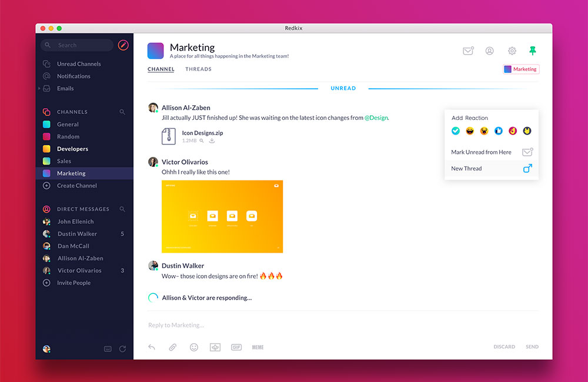Attach a file using the paperclip icon
The width and height of the screenshot is (588, 382).
point(173,347)
